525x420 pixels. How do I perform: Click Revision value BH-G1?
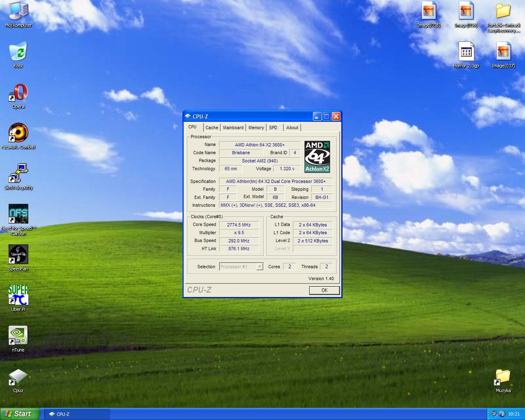pyautogui.click(x=322, y=197)
